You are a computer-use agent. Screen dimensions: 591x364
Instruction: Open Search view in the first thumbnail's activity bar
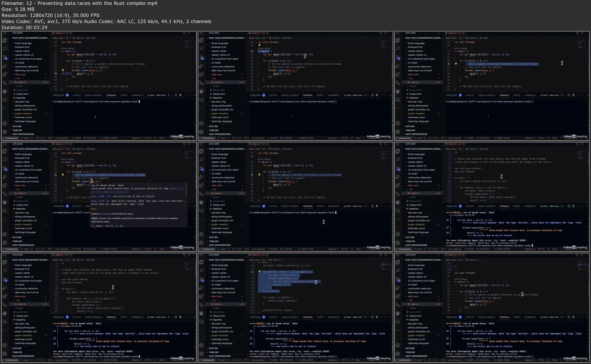tap(5, 49)
